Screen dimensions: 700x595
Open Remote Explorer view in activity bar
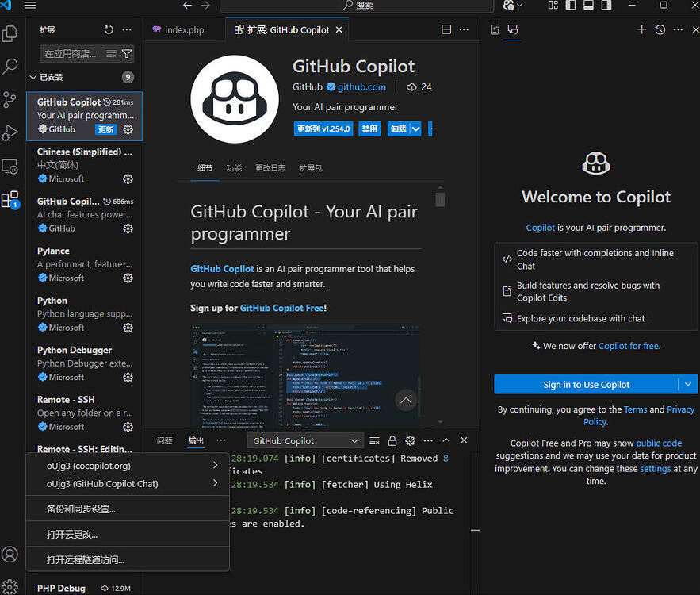point(10,166)
